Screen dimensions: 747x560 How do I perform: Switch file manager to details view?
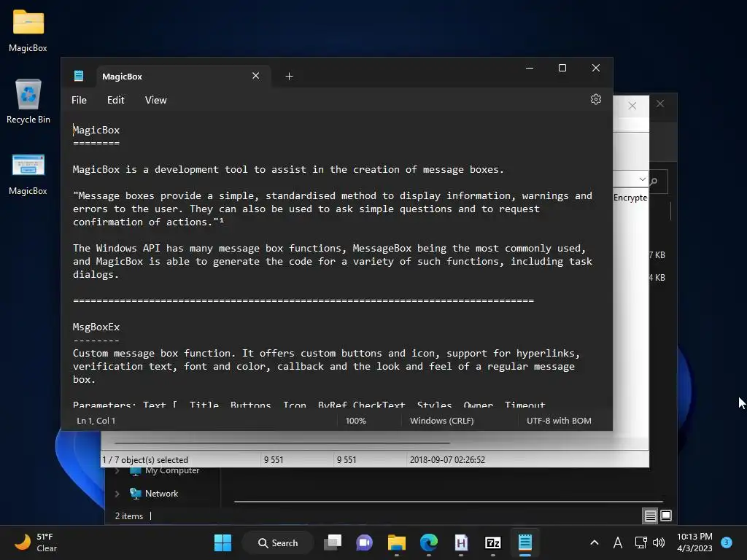click(x=650, y=516)
